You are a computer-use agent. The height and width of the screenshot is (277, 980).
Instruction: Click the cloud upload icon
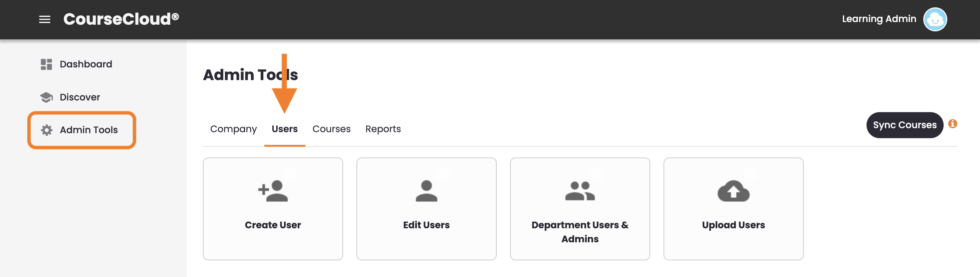pyautogui.click(x=733, y=191)
